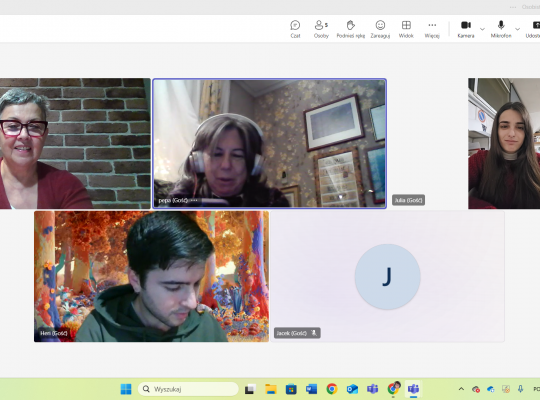Open the Teams icon next to Outlook
The width and height of the screenshot is (540, 400).
point(372,389)
